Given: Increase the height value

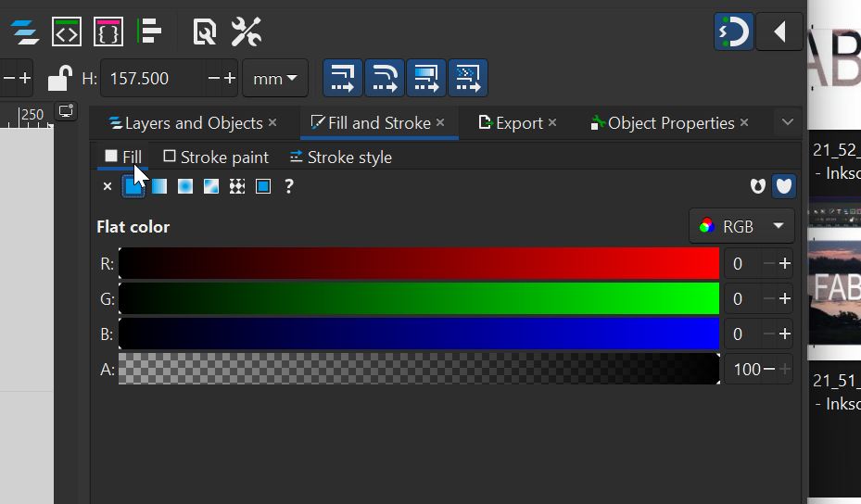Looking at the screenshot, I should [230, 79].
